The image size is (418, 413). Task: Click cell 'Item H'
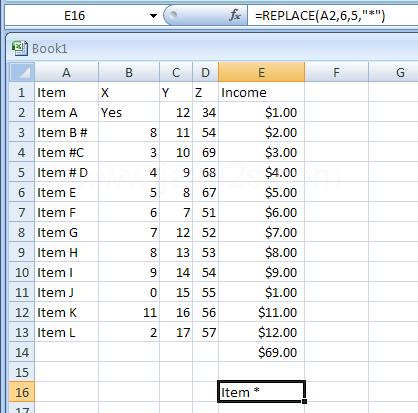pos(67,252)
